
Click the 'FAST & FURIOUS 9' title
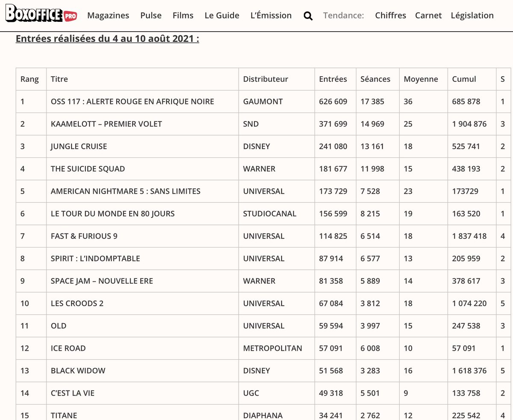coord(84,236)
